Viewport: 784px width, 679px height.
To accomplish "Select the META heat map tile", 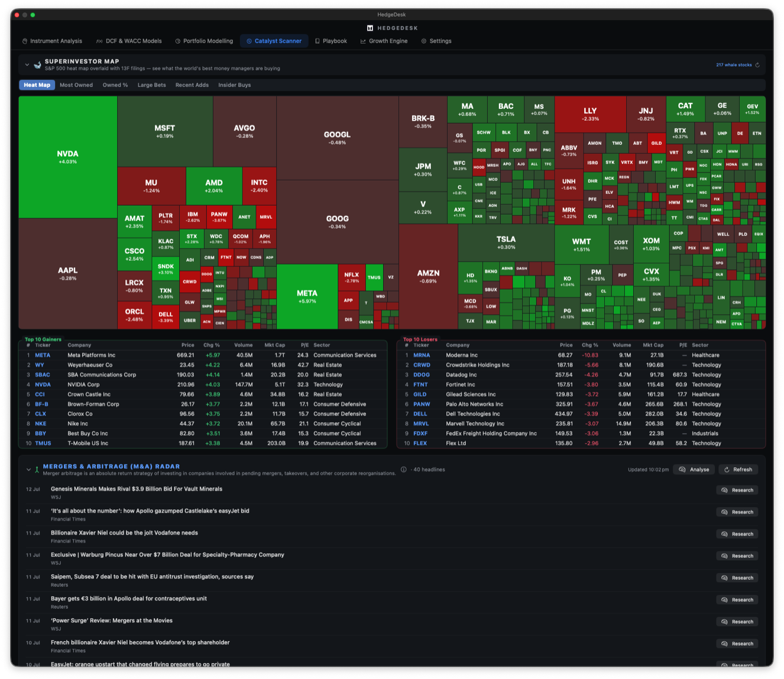I will coord(307,296).
